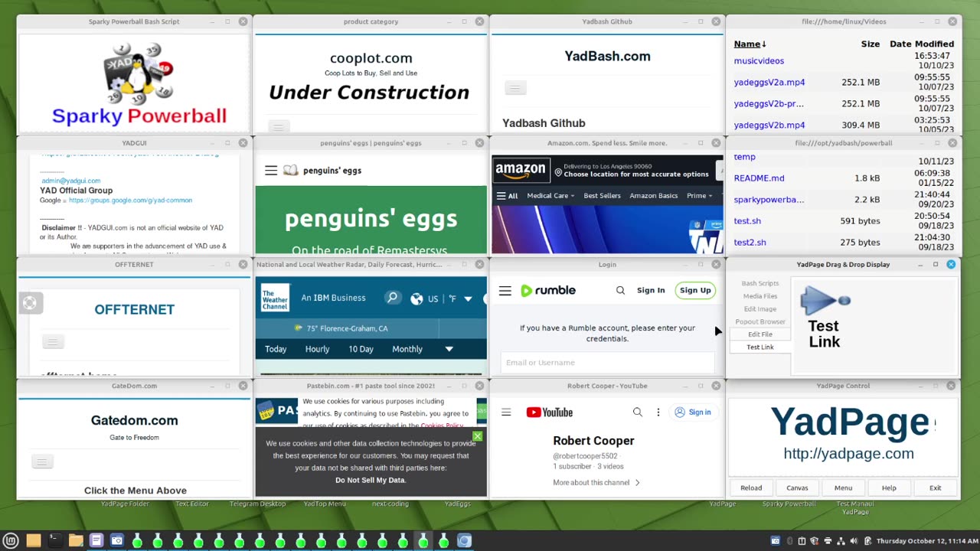Expand More about this channel
980x551 pixels.
pos(596,483)
